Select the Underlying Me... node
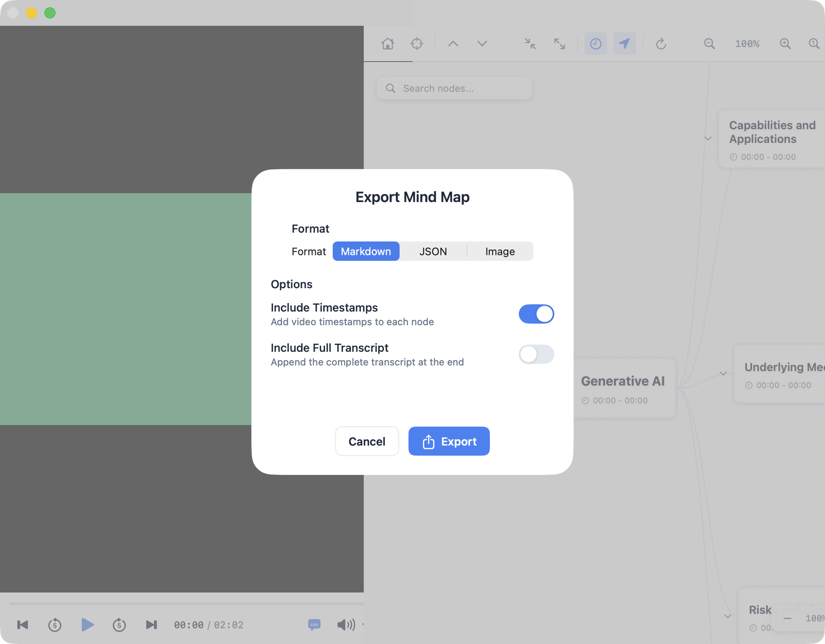Image resolution: width=825 pixels, height=644 pixels. 780,374
